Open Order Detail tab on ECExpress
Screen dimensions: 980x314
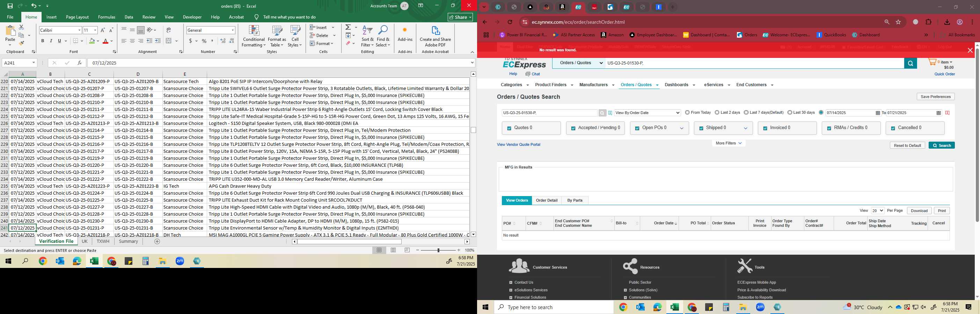(x=547, y=200)
